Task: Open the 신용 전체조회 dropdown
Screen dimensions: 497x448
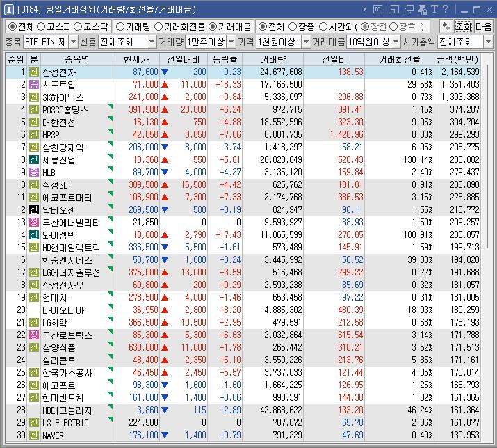Action: click(x=152, y=42)
